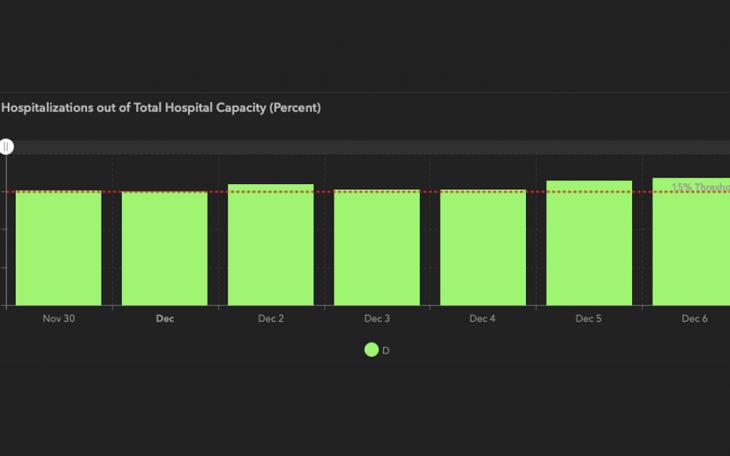Click the Dec 2 axis label
The height and width of the screenshot is (456, 730).
click(271, 319)
